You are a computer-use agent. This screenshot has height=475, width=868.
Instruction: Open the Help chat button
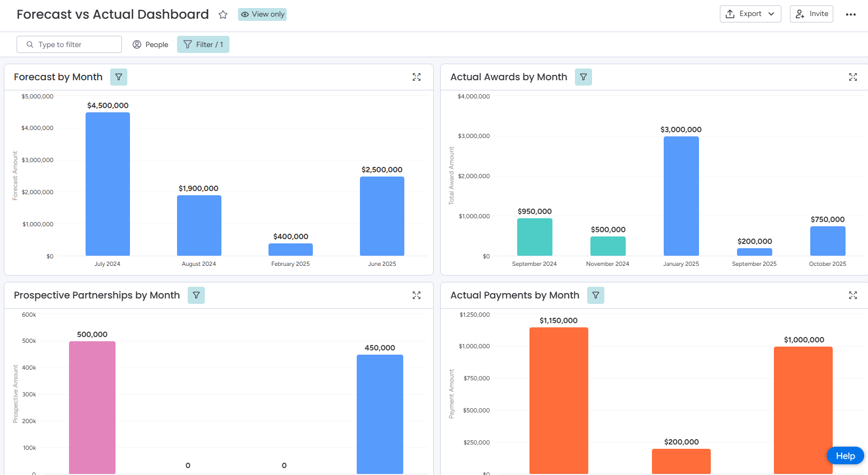click(845, 456)
